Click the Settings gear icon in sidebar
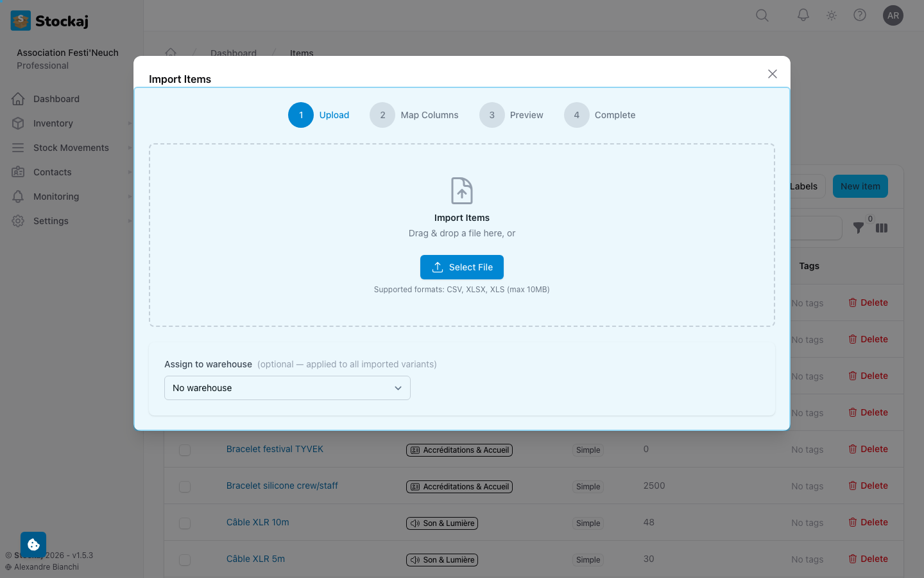Viewport: 924px width, 578px height. coord(18,221)
